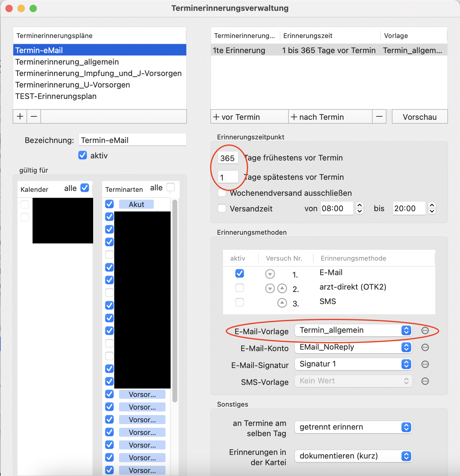Deactivate the E-Mail reminder method checkbox
The image size is (460, 476).
(x=240, y=273)
